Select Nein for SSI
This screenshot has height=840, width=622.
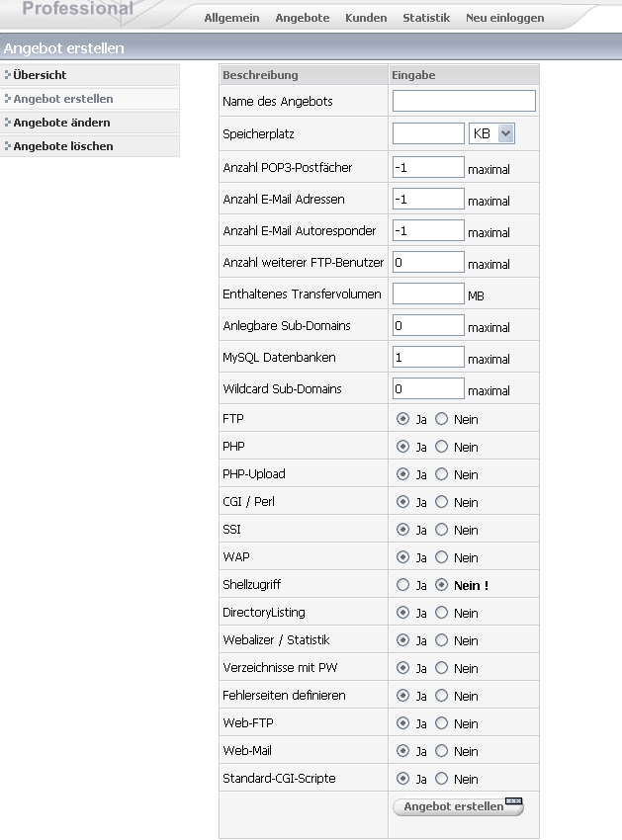[x=441, y=530]
